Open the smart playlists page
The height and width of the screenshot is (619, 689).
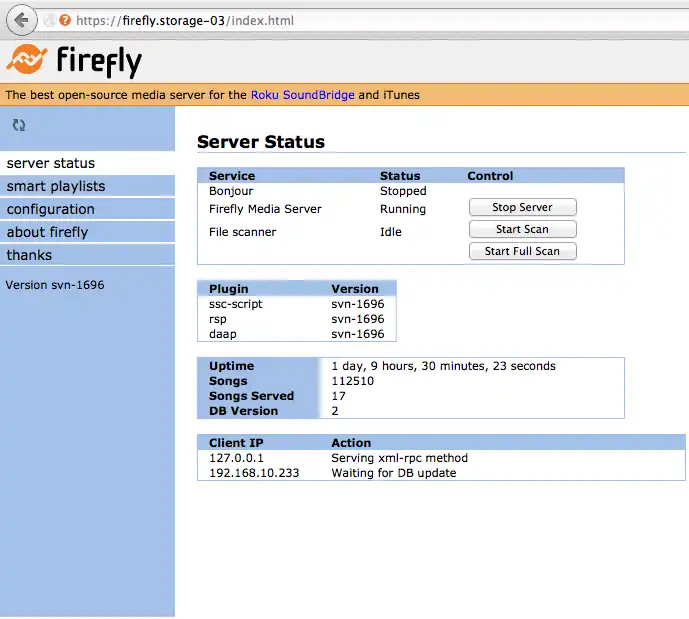[x=87, y=186]
